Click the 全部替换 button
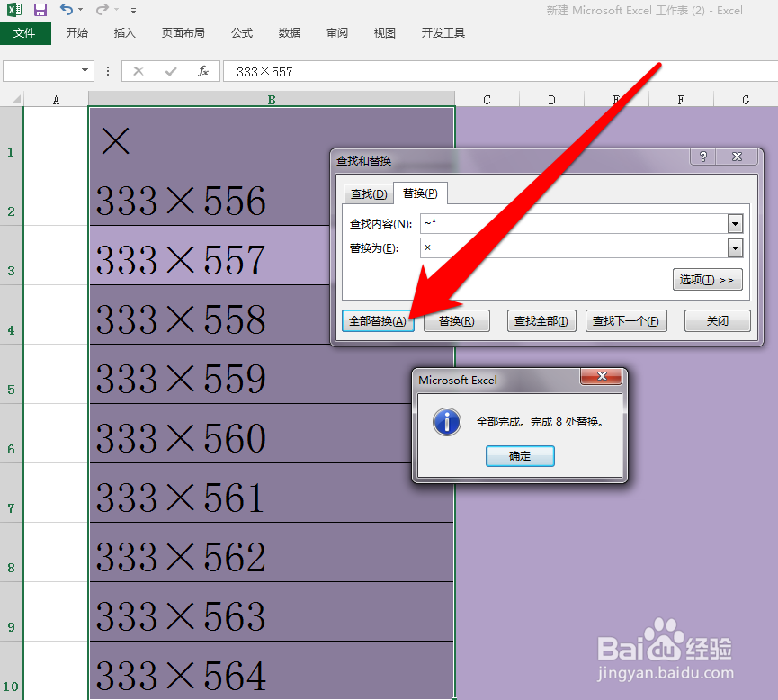The height and width of the screenshot is (700, 778). point(377,320)
